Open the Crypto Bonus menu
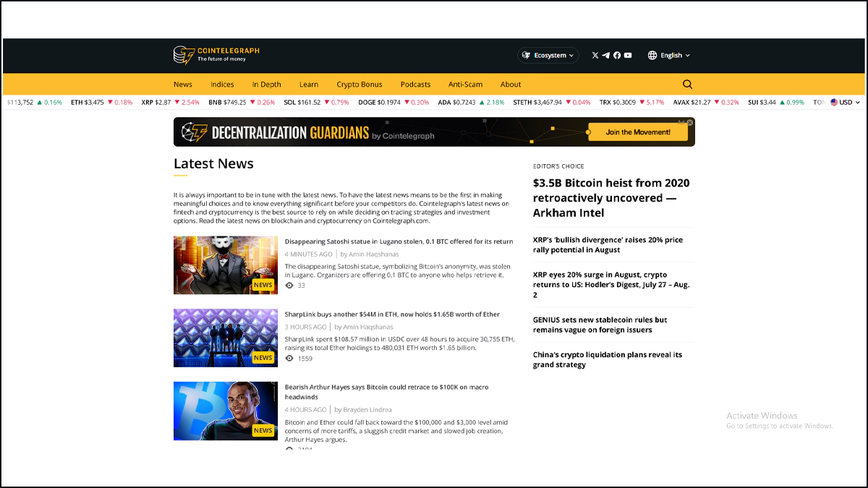Screen dimensions: 868x488 [x=359, y=84]
